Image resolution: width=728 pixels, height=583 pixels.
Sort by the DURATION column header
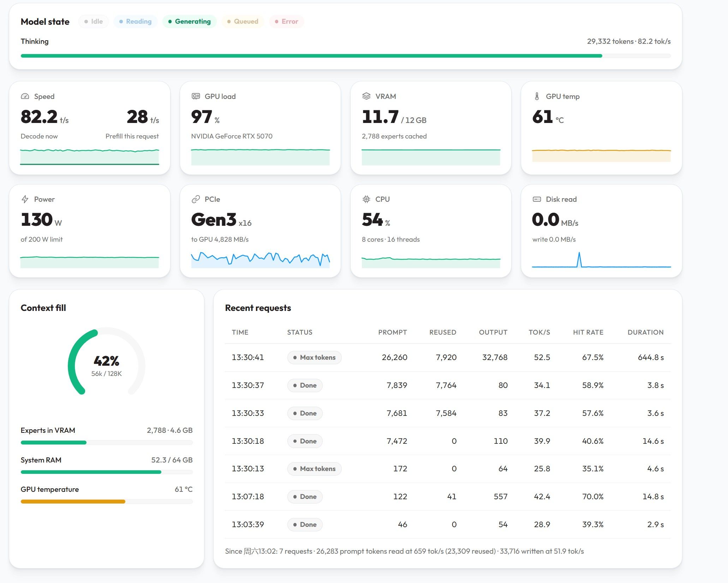tap(646, 332)
